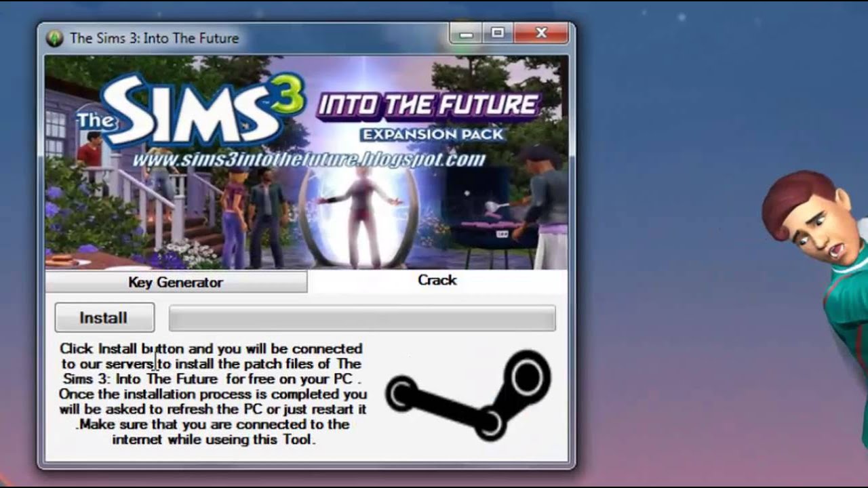868x488 pixels.
Task: Click the sims3intothefuture.blogspot.com URL text
Action: coord(309,160)
